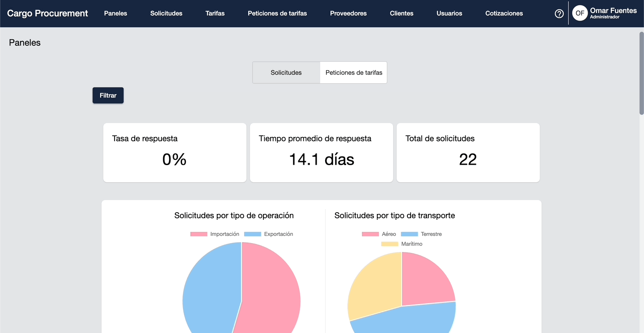Open the Filtrar button
644x333 pixels.
(x=108, y=95)
